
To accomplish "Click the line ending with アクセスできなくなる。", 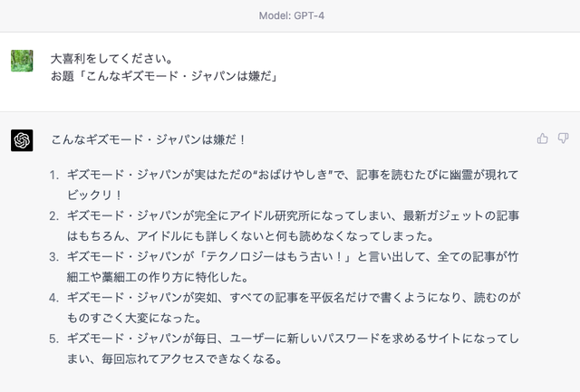I will pyautogui.click(x=175, y=359).
